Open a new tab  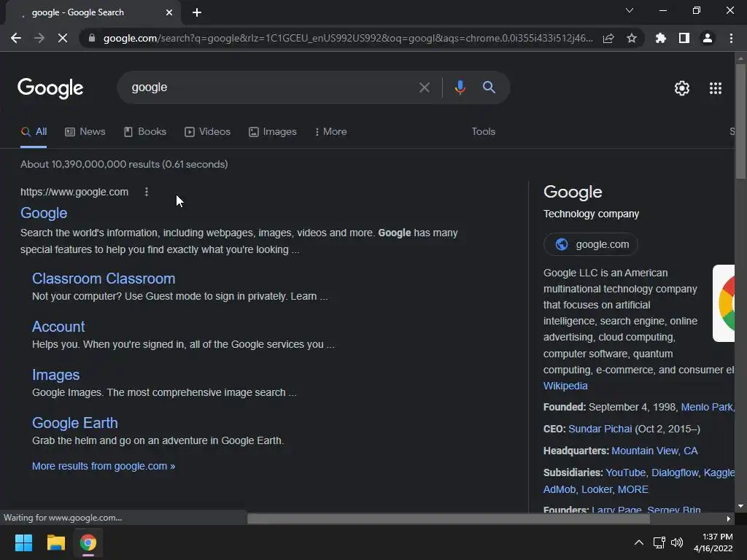tap(197, 12)
